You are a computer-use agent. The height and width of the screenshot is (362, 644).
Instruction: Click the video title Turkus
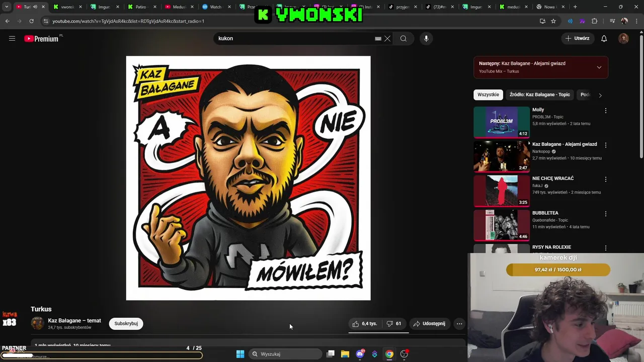point(41,309)
